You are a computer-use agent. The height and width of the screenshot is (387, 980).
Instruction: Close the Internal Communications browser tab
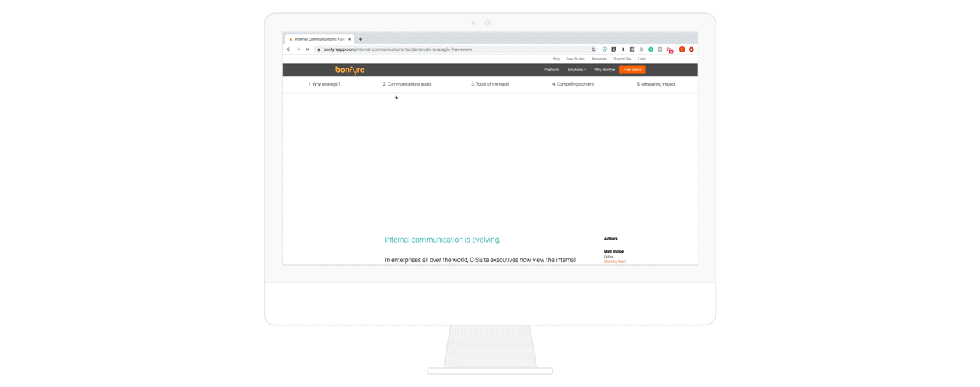pyautogui.click(x=349, y=39)
